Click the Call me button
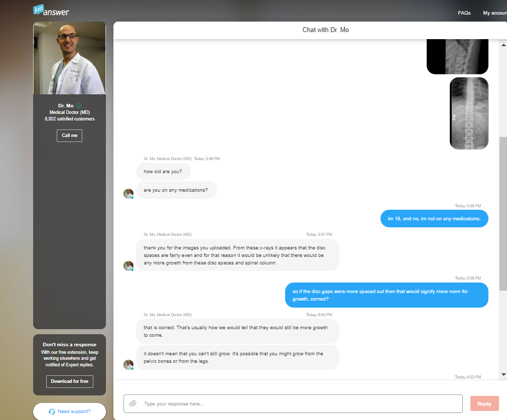Image resolution: width=507 pixels, height=420 pixels. [69, 135]
